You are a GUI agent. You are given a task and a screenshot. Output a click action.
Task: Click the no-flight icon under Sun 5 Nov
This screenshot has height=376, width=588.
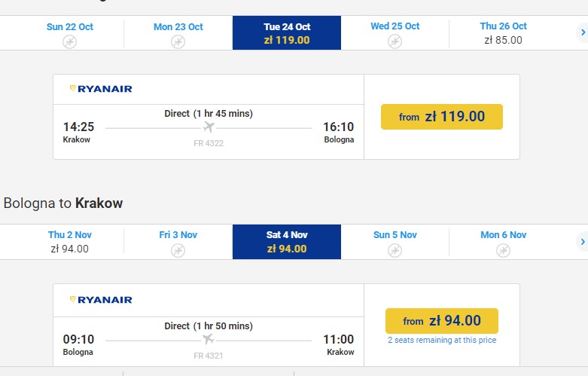click(x=395, y=250)
